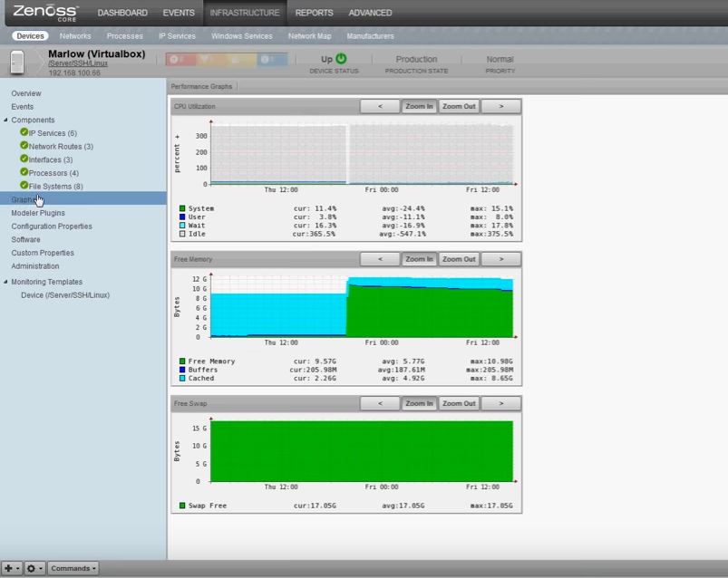Switch to the Networks sub-tab
Screen dimensions: 728x578
pyautogui.click(x=75, y=36)
